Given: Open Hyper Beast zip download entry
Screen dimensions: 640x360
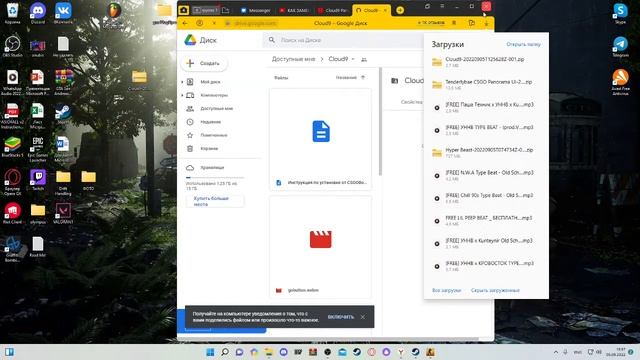Looking at the screenshot, I should pos(486,153).
